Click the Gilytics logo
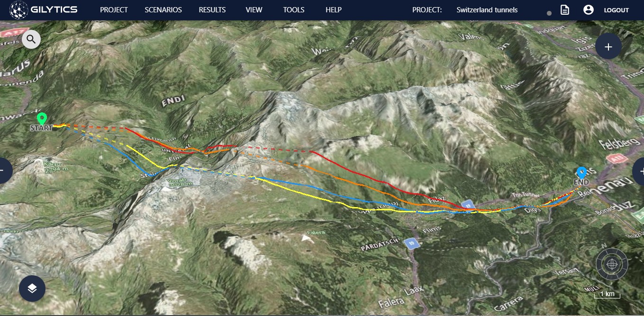The width and height of the screenshot is (644, 316). 44,9
